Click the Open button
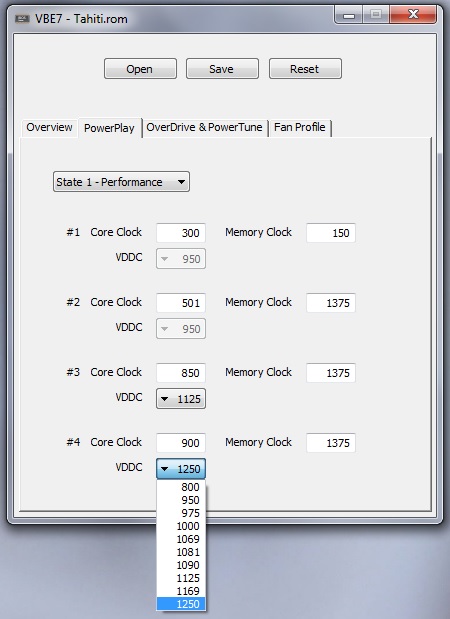This screenshot has width=450, height=619. [x=140, y=69]
